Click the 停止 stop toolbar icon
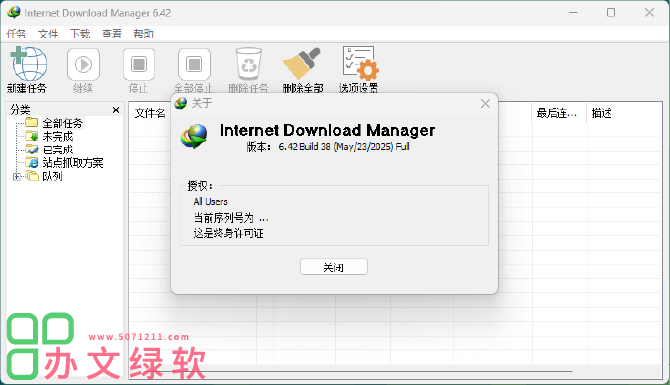The height and width of the screenshot is (385, 670). [x=139, y=65]
